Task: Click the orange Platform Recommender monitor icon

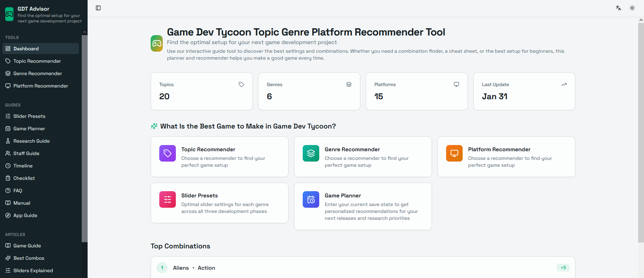Action: [454, 153]
